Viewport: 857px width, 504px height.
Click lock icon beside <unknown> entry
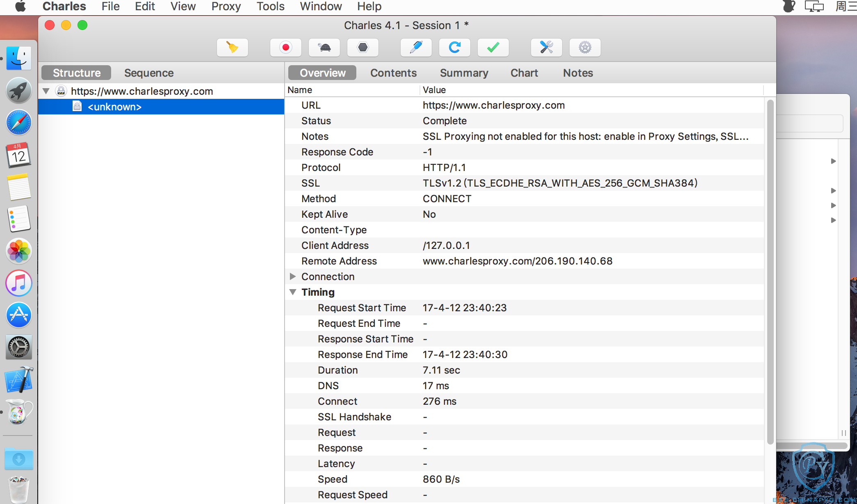[x=77, y=107]
